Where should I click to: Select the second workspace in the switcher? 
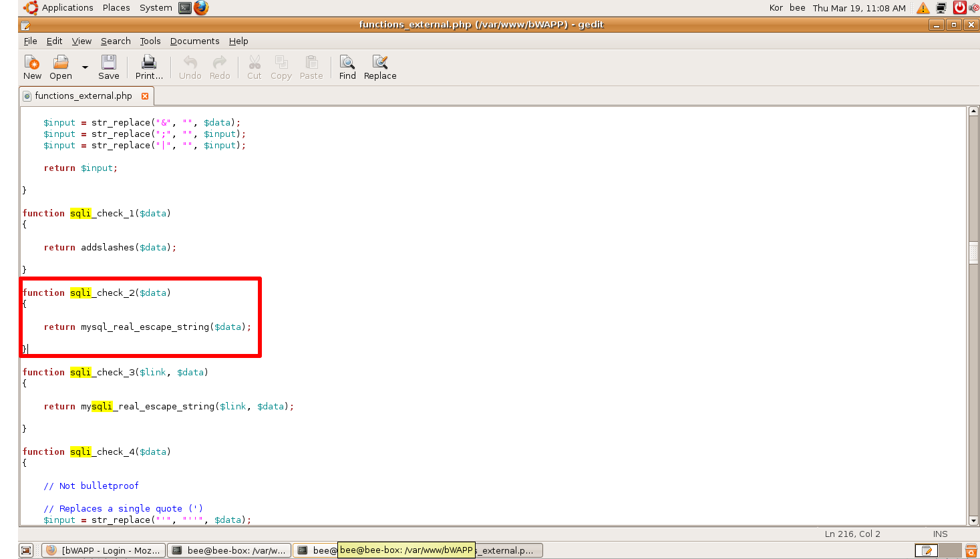click(950, 550)
